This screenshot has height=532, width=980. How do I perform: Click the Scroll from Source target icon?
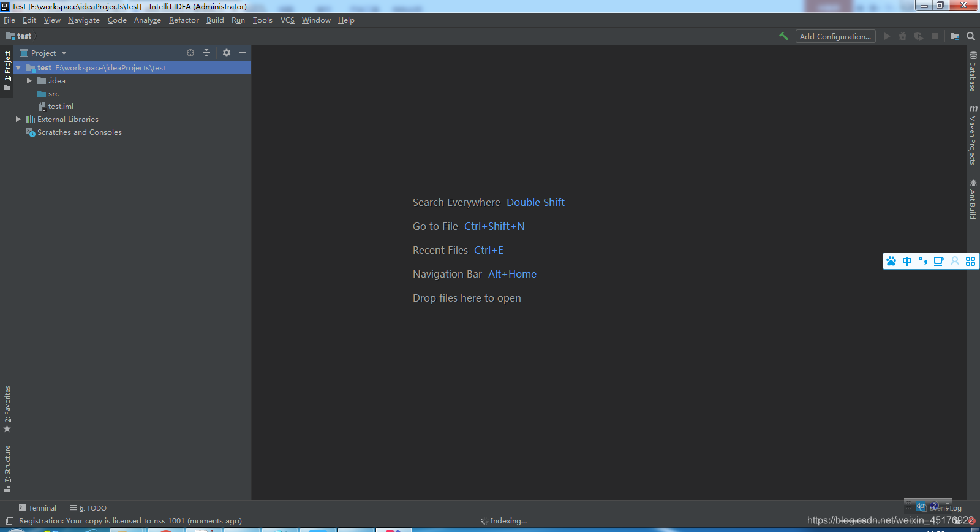[x=190, y=53]
